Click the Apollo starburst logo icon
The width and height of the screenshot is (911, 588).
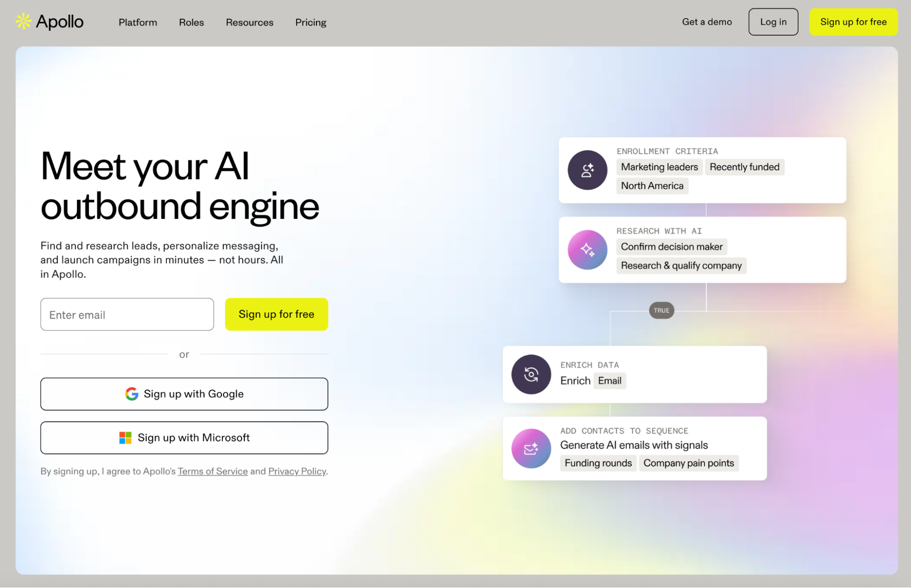pos(23,21)
